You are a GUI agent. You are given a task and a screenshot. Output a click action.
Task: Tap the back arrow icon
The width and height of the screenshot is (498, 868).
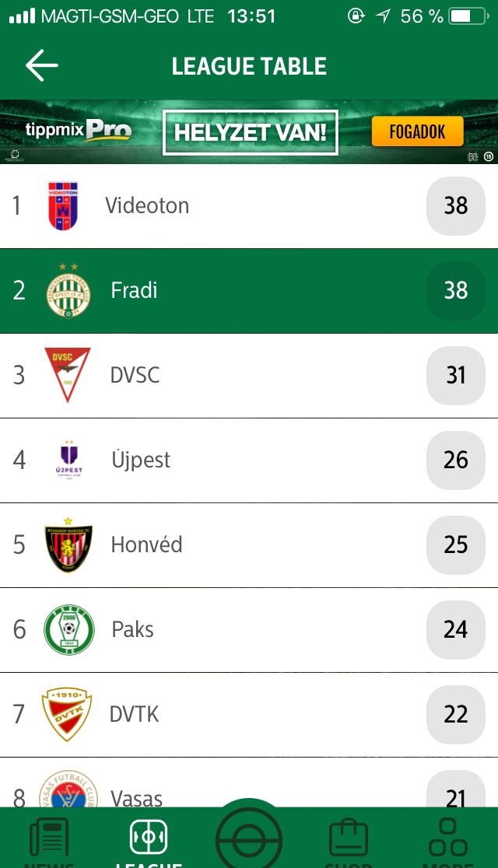tap(42, 66)
